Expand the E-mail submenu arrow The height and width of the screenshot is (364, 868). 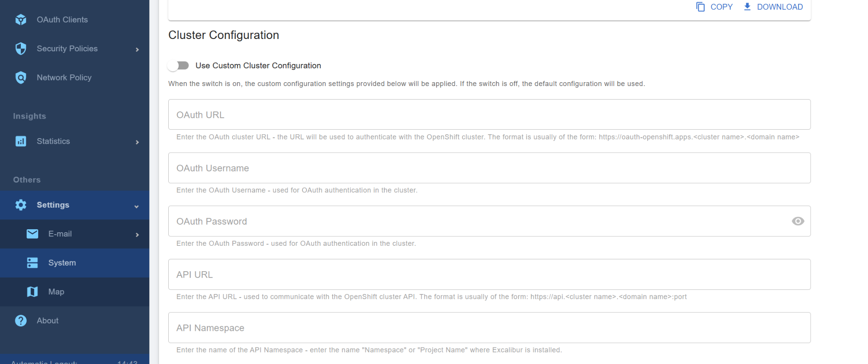(137, 235)
